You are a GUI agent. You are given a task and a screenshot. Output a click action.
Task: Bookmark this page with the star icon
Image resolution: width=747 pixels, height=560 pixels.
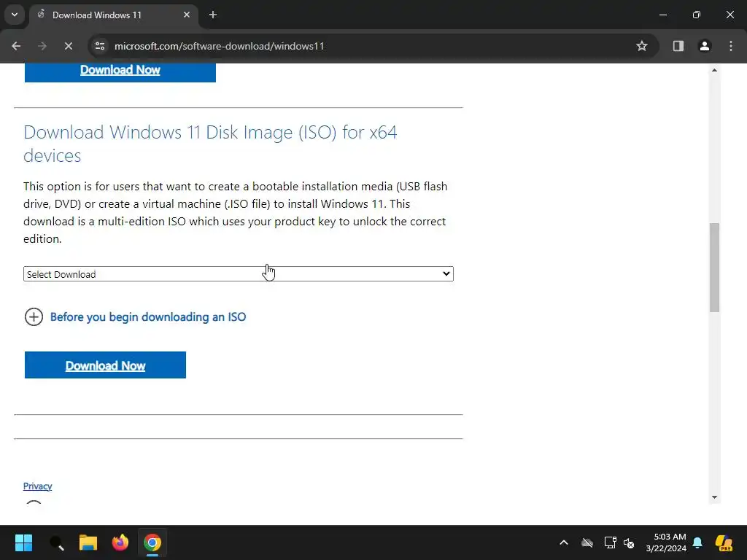pos(642,46)
